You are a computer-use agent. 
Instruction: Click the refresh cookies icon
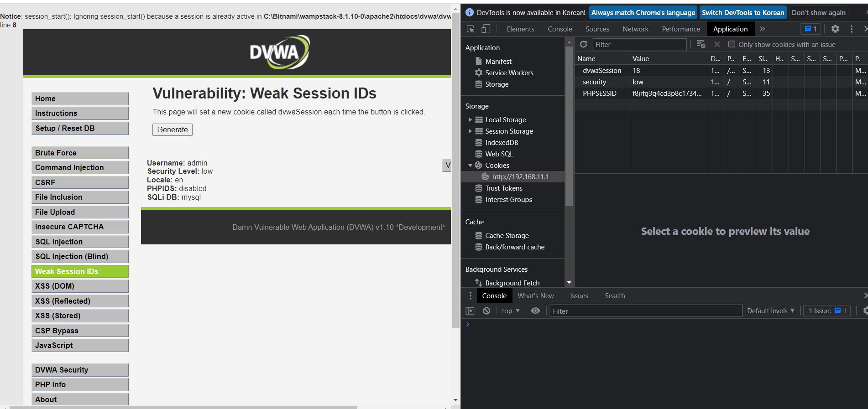pyautogui.click(x=583, y=44)
